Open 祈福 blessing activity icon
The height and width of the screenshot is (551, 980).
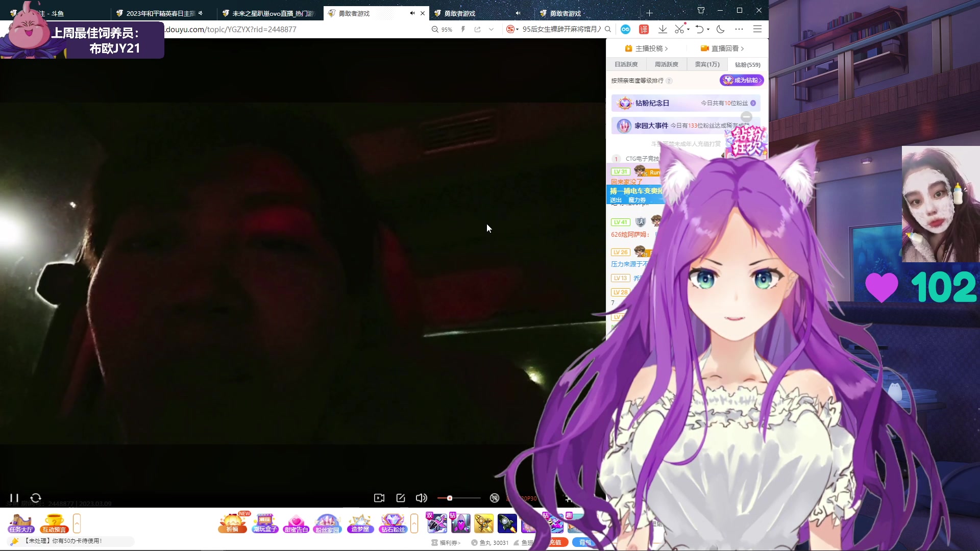pos(233,523)
